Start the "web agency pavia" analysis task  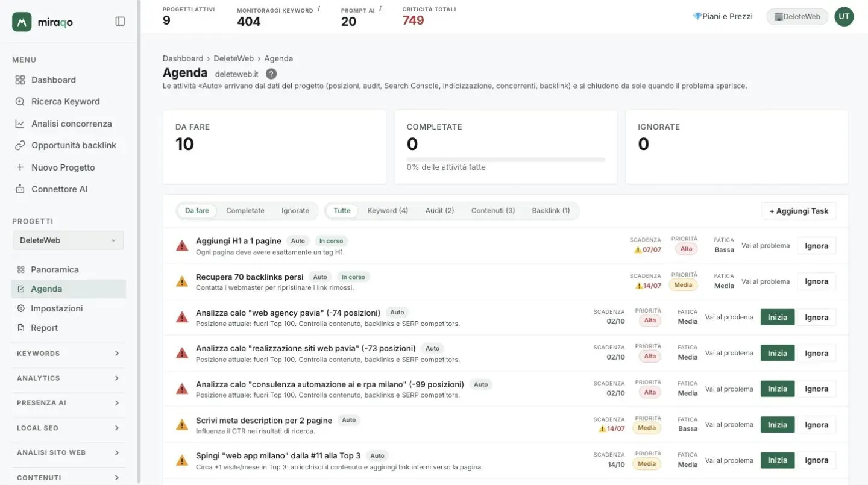(778, 318)
